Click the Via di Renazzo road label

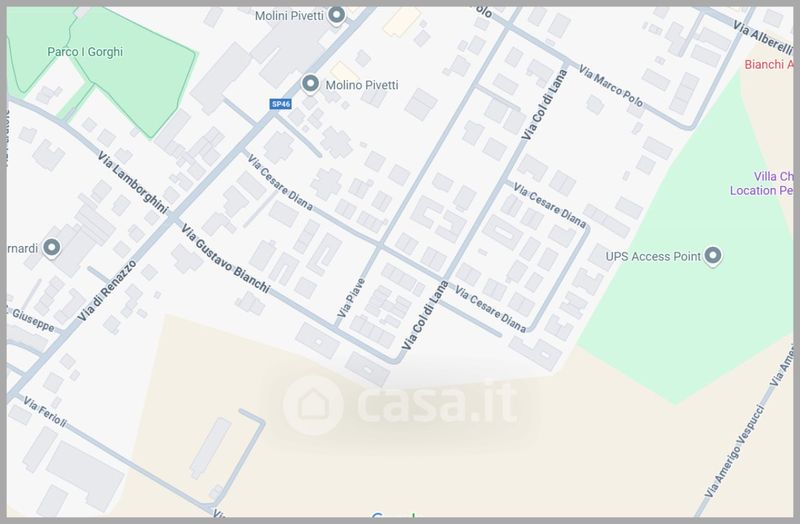coord(107,291)
